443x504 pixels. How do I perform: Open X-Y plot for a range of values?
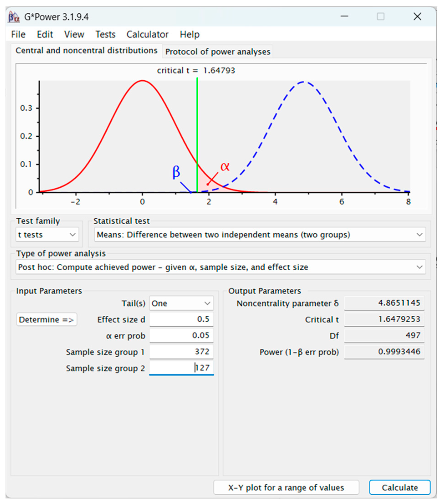[x=286, y=487]
